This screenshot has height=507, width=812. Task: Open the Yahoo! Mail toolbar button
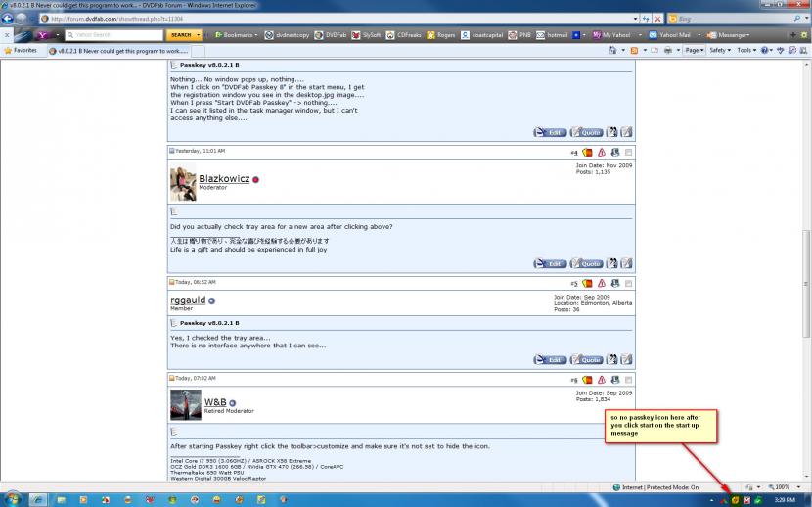[x=669, y=35]
